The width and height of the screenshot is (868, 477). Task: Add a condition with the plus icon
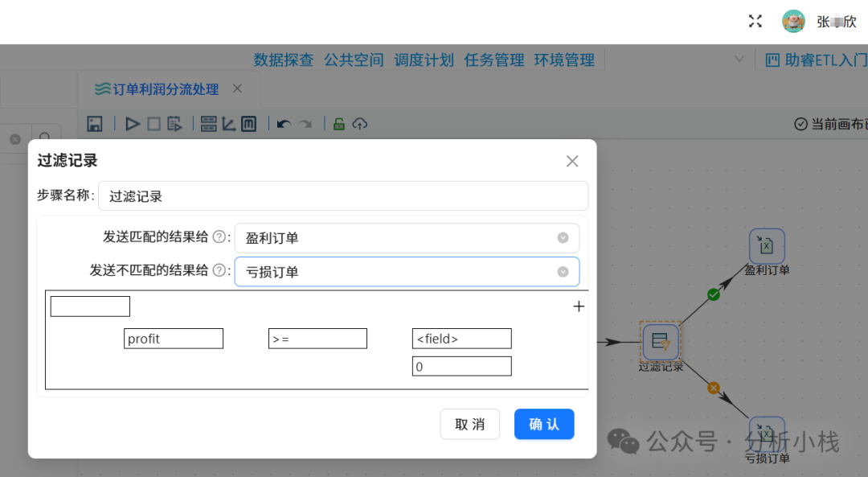point(579,306)
